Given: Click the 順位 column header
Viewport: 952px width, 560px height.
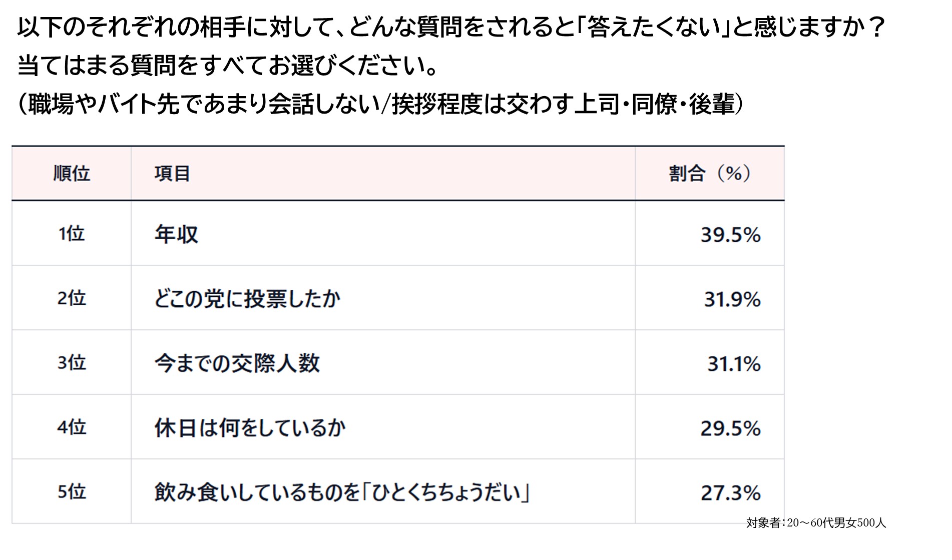Looking at the screenshot, I should [x=72, y=174].
